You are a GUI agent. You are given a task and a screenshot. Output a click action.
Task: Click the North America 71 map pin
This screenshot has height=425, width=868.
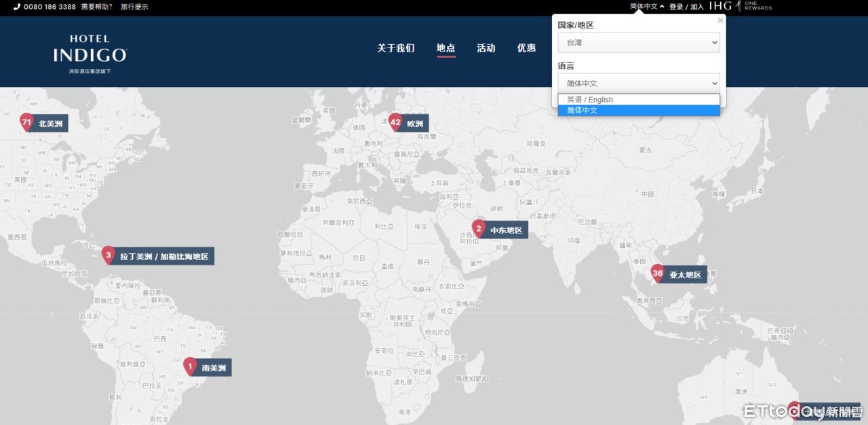click(26, 123)
